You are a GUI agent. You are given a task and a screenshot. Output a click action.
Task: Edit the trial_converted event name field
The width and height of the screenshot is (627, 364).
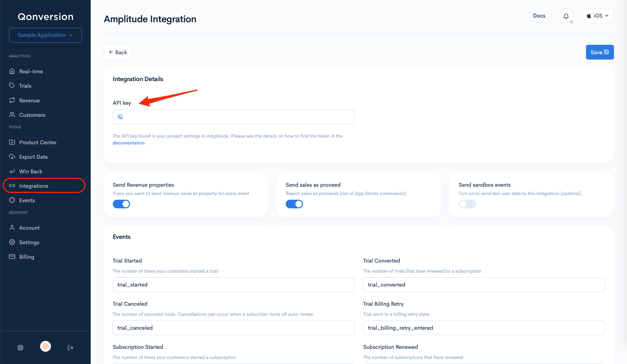[x=484, y=285]
